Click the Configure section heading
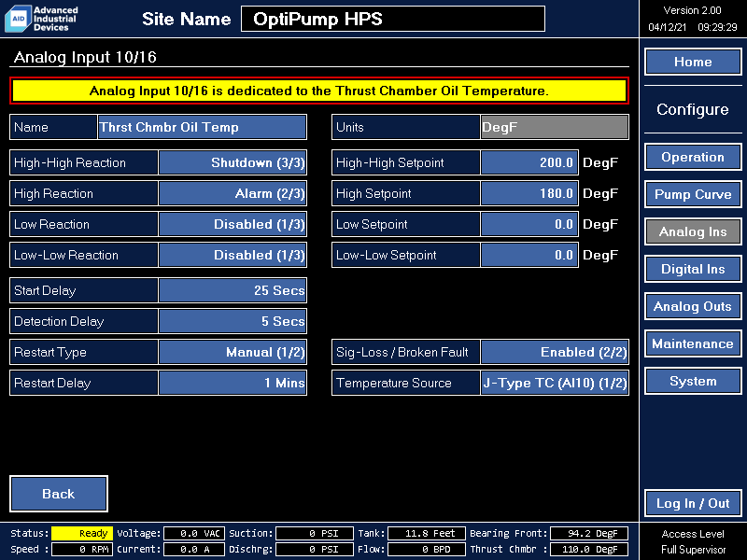Image resolution: width=747 pixels, height=560 pixels. (x=693, y=109)
